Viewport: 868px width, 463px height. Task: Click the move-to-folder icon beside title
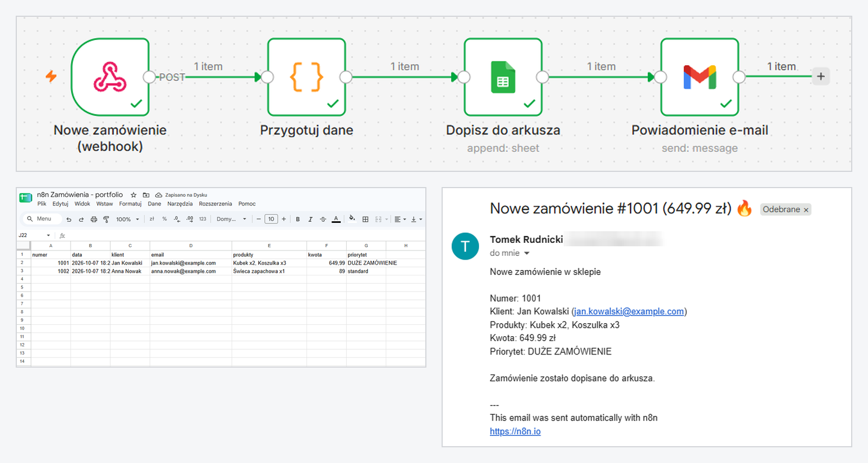[146, 195]
